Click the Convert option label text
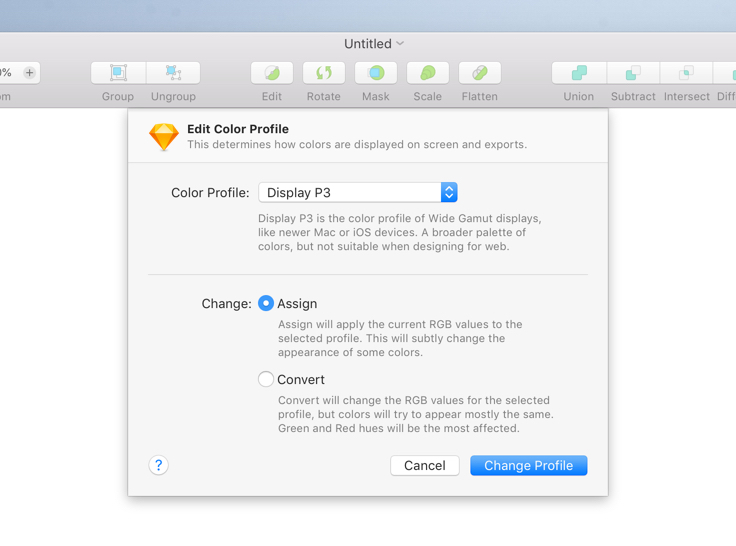The image size is (736, 546). 301,380
